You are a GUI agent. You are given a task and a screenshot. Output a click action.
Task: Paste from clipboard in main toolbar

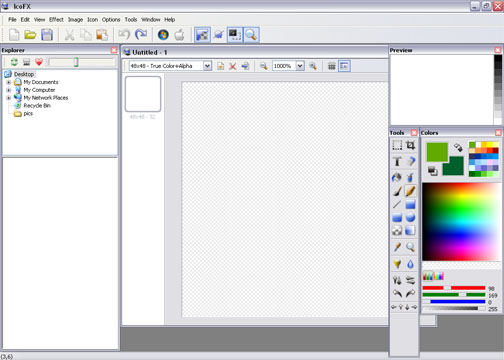102,35
